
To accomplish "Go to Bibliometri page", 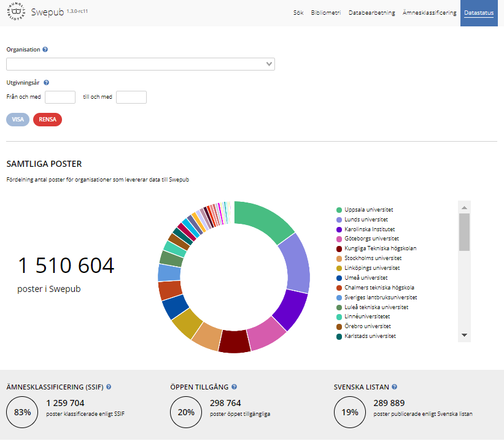I will 325,13.
